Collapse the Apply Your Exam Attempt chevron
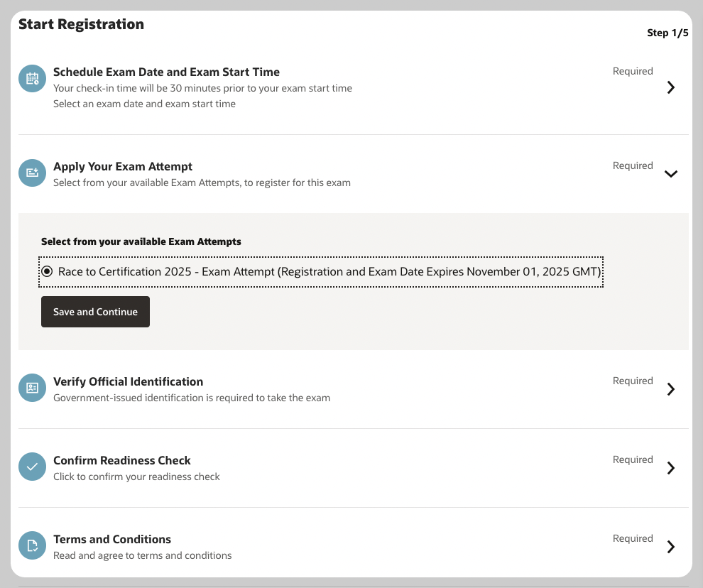The width and height of the screenshot is (703, 588). coord(671,174)
